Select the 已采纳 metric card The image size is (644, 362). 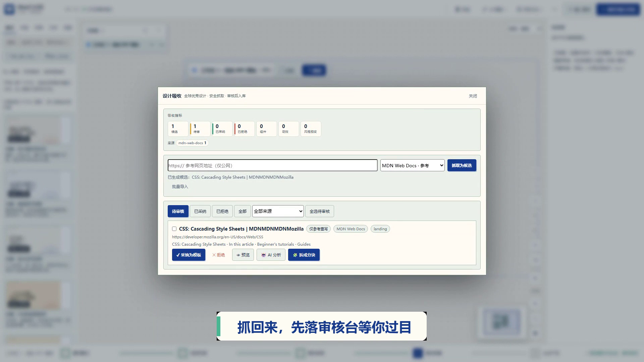(x=222, y=129)
